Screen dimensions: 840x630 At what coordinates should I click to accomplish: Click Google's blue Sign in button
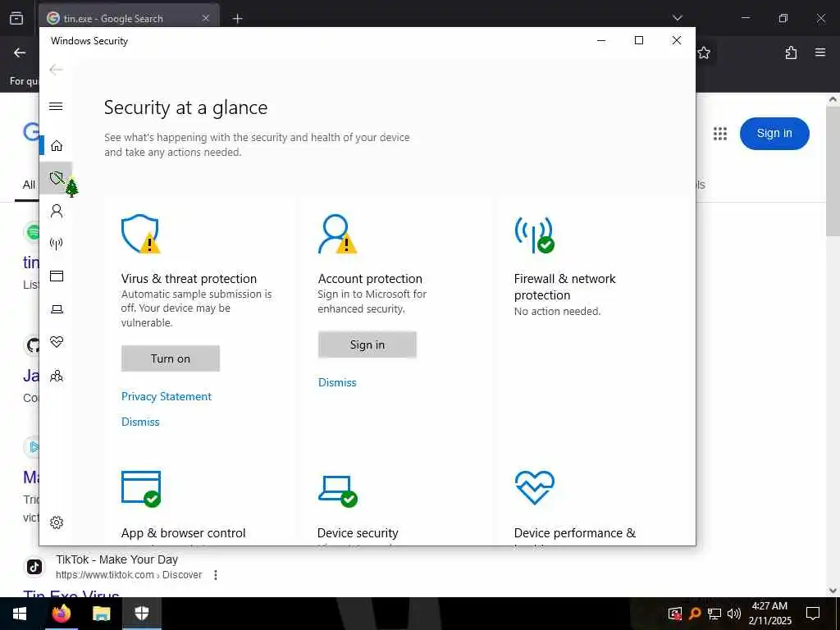(774, 134)
